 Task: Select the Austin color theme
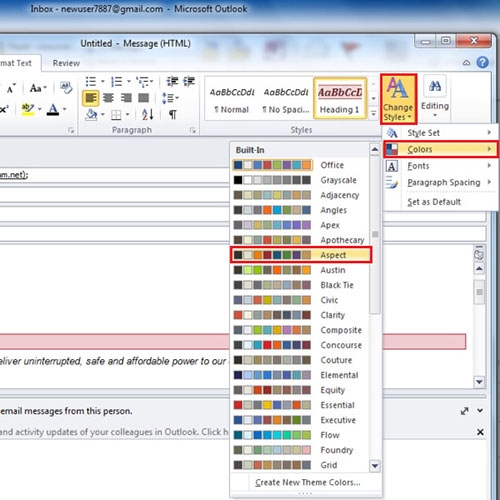300,270
